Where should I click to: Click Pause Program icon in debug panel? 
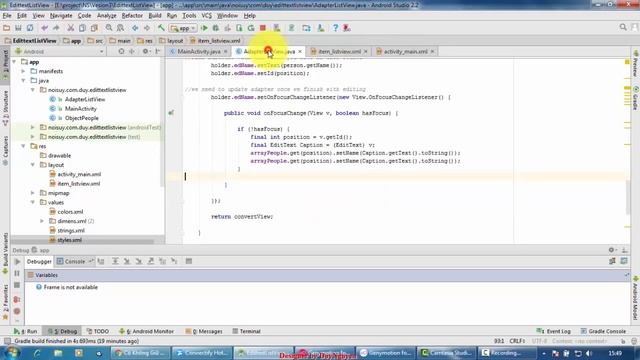(17, 273)
